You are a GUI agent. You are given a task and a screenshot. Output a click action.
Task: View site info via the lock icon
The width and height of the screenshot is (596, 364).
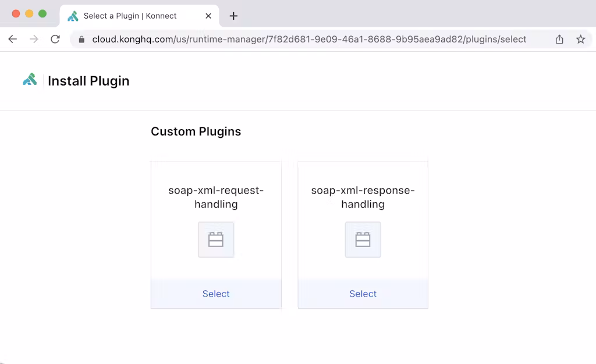coord(81,40)
